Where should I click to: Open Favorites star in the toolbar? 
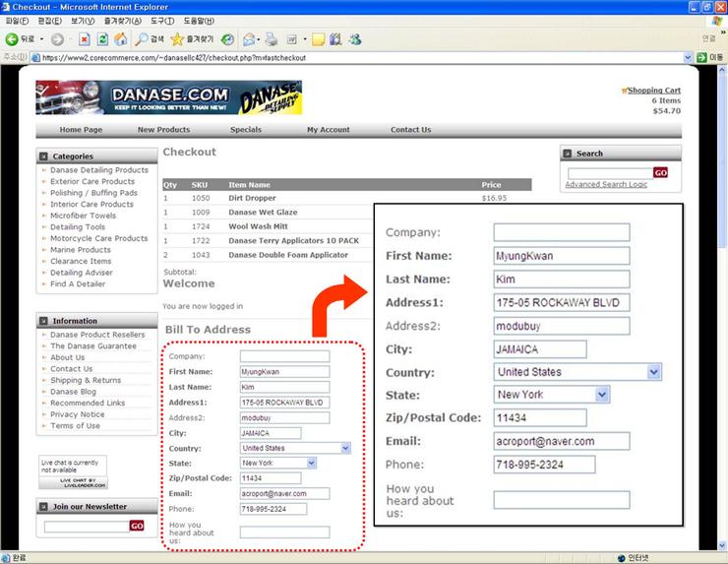(x=177, y=39)
